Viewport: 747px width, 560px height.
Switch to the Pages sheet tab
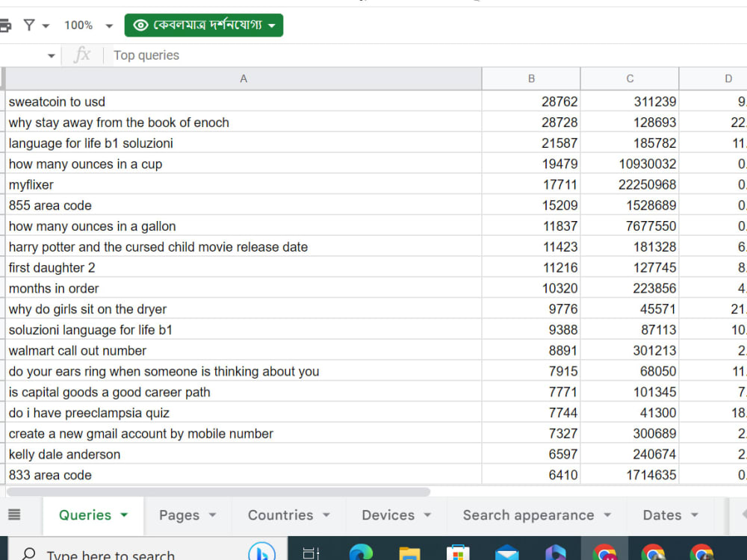coord(179,515)
